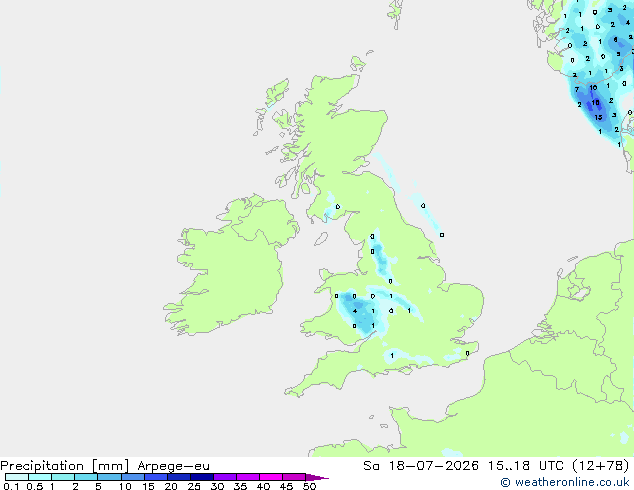Screen dimensions: 634x490
Task: Select legend swatch between 2 and 5
Action: pos(86,477)
